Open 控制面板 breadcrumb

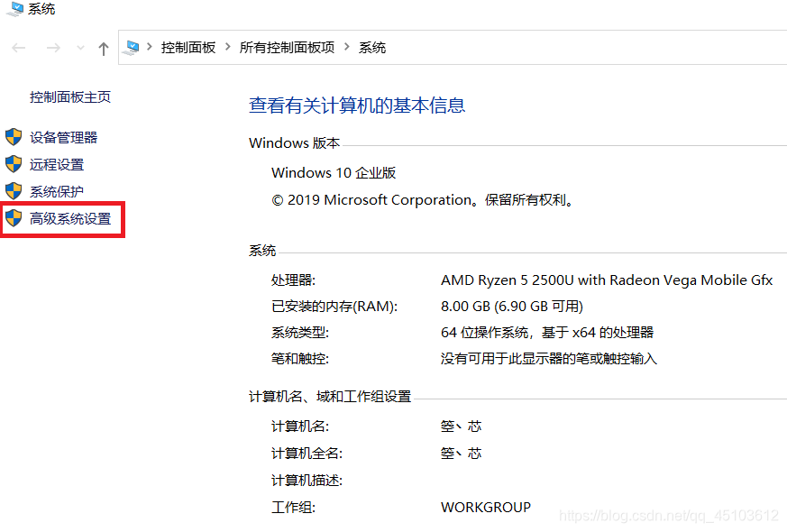tap(188, 48)
